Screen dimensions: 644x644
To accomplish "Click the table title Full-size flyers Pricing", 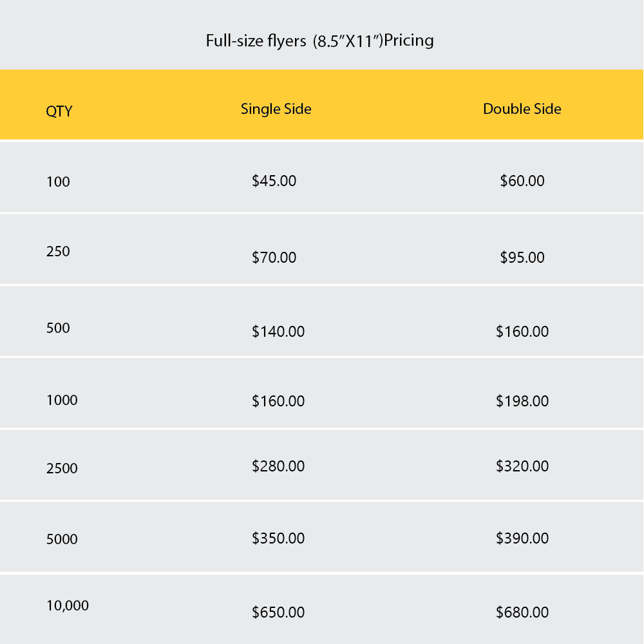I will point(319,41).
